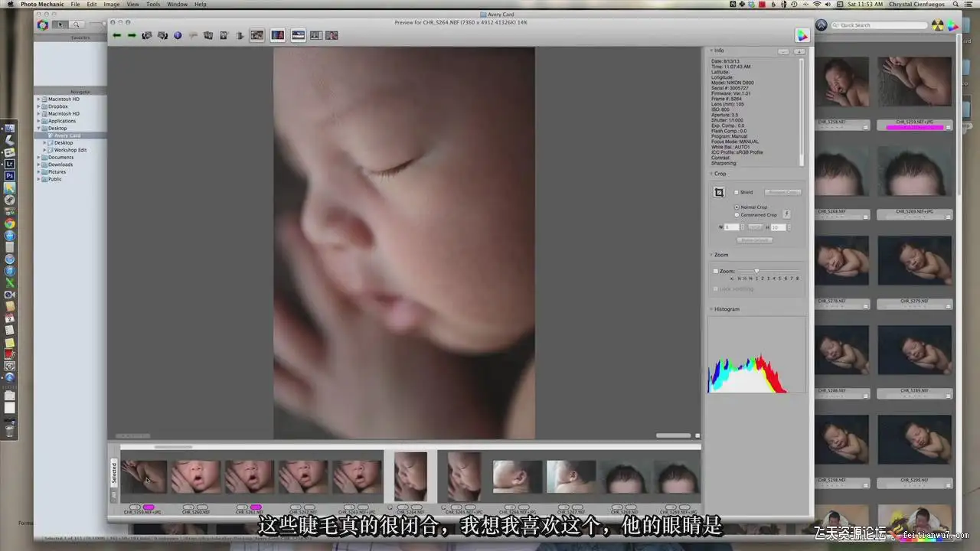Open Notification Center list icon
This screenshot has width=980, height=551.
click(970, 5)
